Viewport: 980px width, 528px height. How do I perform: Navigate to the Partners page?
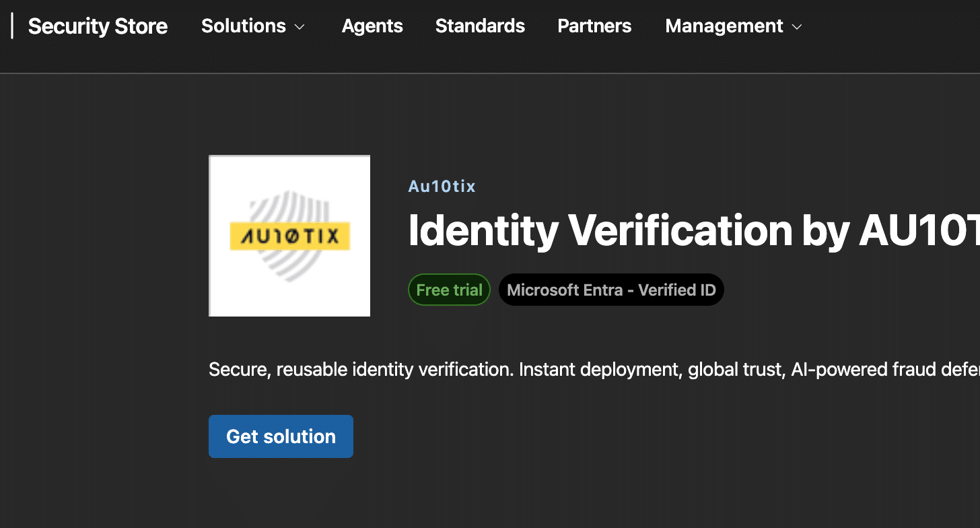pos(594,26)
